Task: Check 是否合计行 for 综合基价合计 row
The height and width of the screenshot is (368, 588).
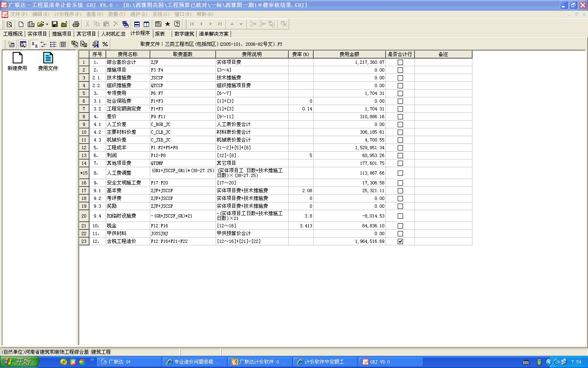Action: click(x=400, y=62)
